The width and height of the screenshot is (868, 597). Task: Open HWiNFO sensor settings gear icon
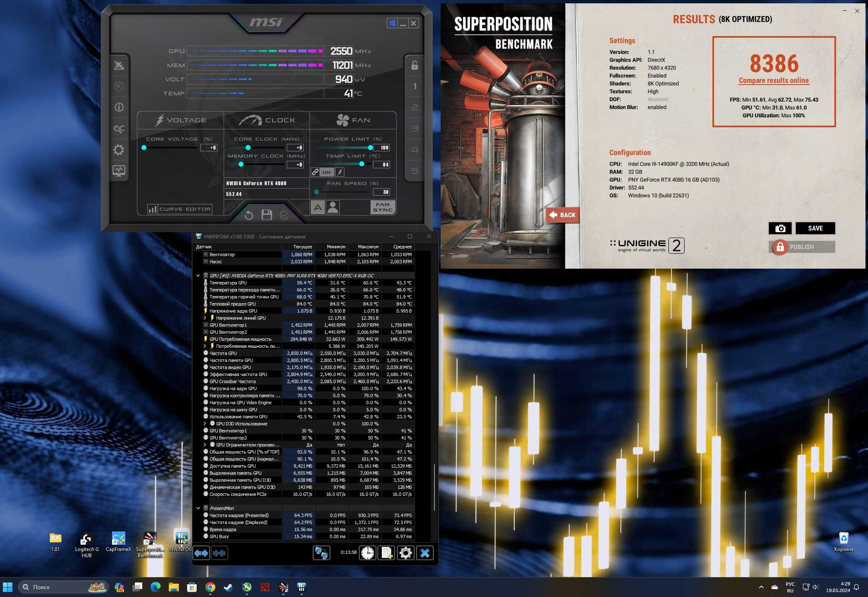[x=406, y=553]
